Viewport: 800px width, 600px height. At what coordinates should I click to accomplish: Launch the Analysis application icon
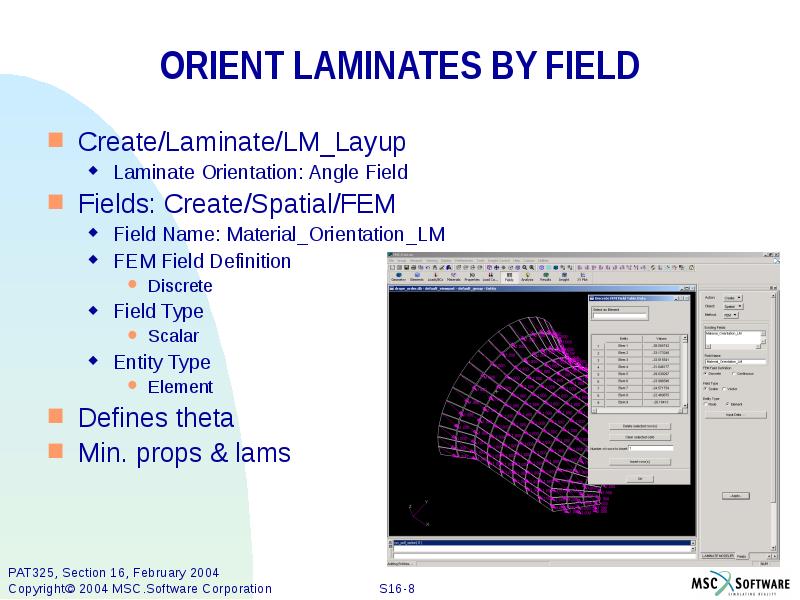[x=528, y=276]
